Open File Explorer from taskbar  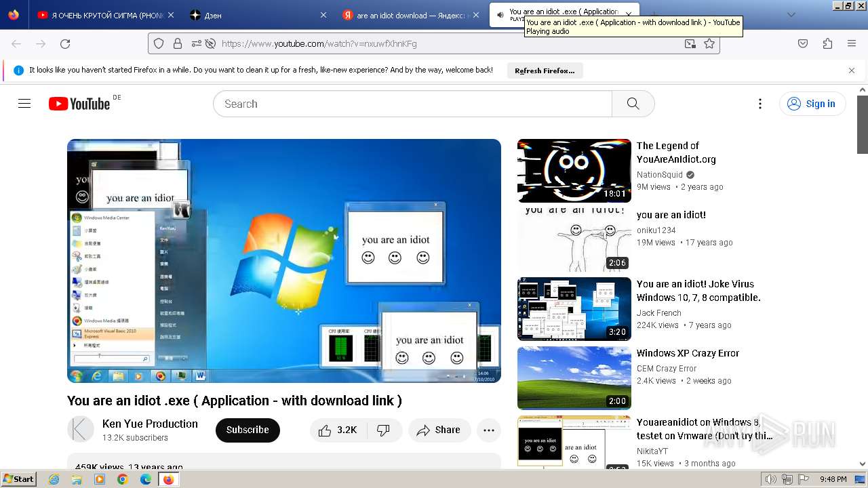pos(77,479)
